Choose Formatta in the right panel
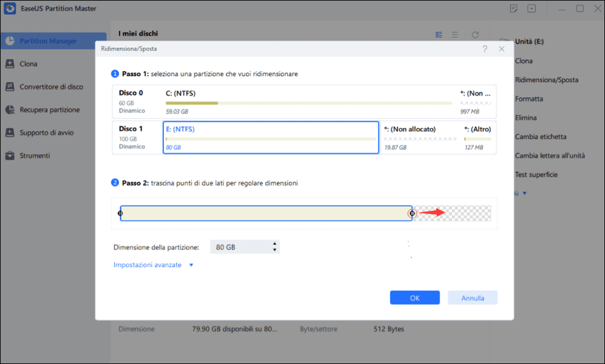This screenshot has width=605, height=364. point(529,99)
